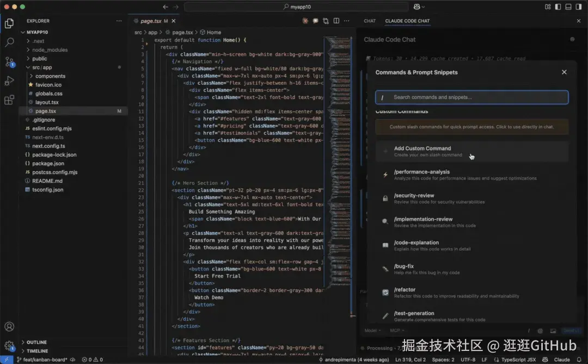Switch to the CHAT tab
Viewport: 588px width, 364px height.
[x=369, y=21]
